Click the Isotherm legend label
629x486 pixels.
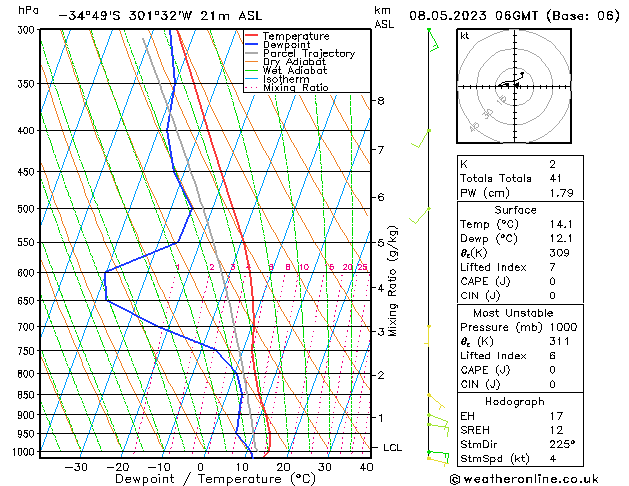(x=286, y=79)
